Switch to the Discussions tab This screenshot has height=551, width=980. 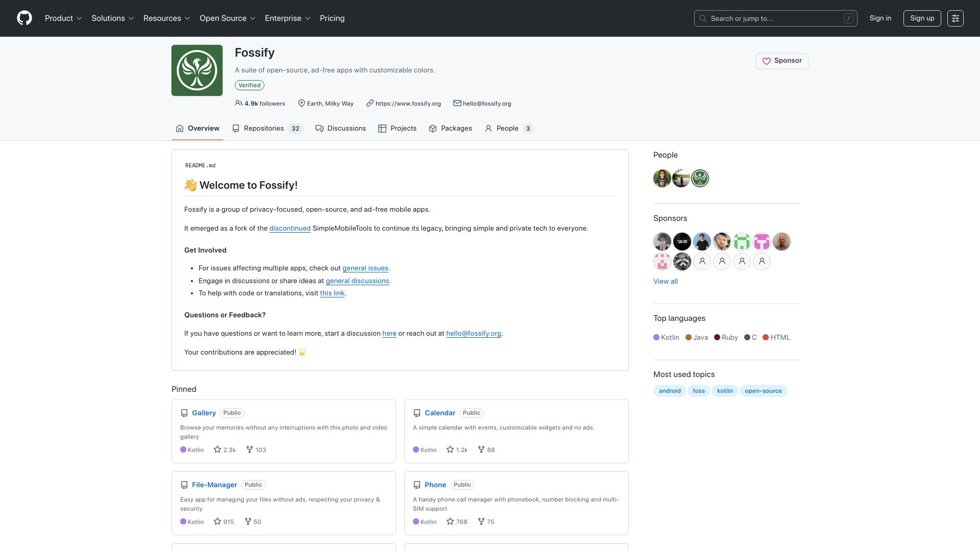pyautogui.click(x=340, y=129)
